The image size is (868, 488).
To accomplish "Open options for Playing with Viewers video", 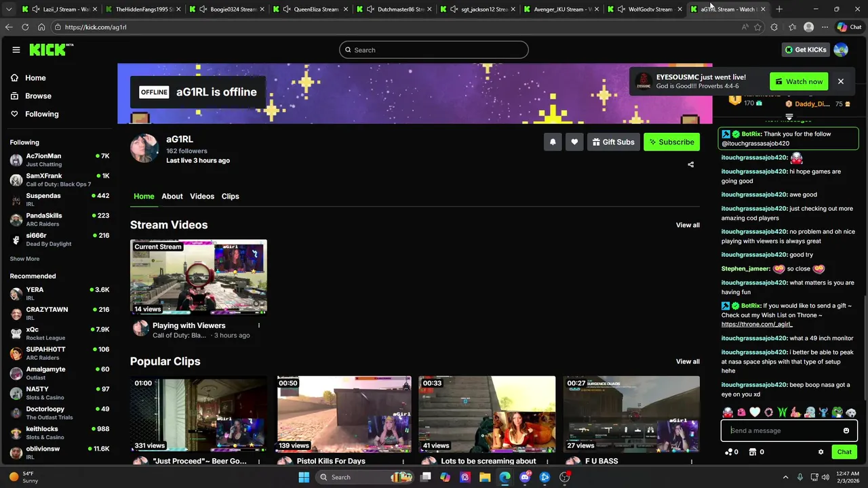I will pos(258,325).
